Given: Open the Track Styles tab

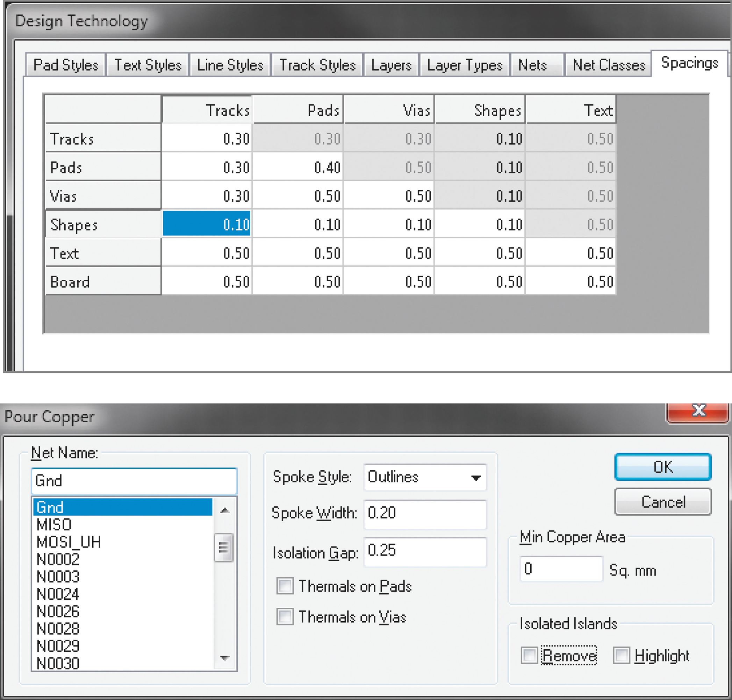Looking at the screenshot, I should (x=317, y=65).
